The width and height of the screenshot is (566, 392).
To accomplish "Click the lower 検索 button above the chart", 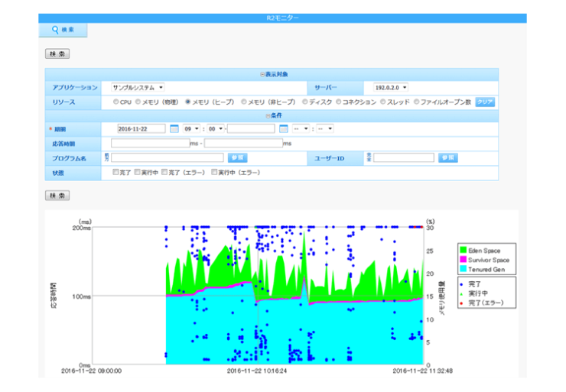I will (x=57, y=196).
